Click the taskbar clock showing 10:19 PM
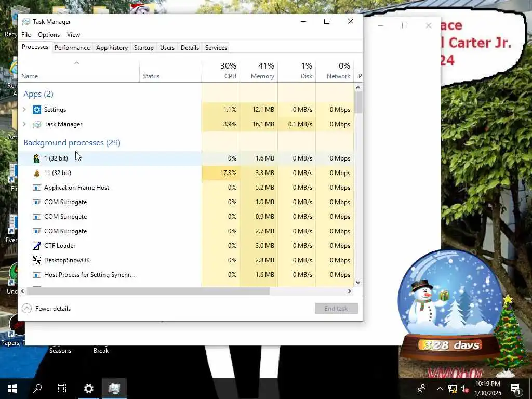 click(x=487, y=389)
